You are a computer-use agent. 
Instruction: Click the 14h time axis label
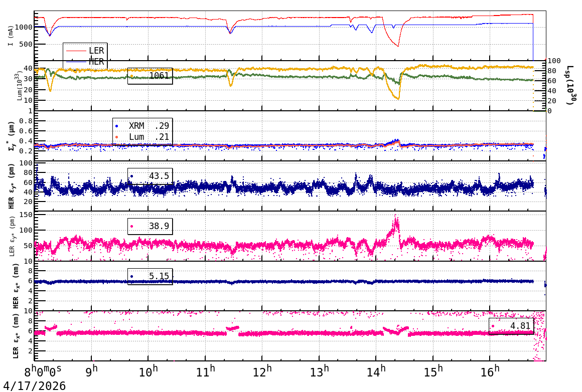[x=376, y=371]
